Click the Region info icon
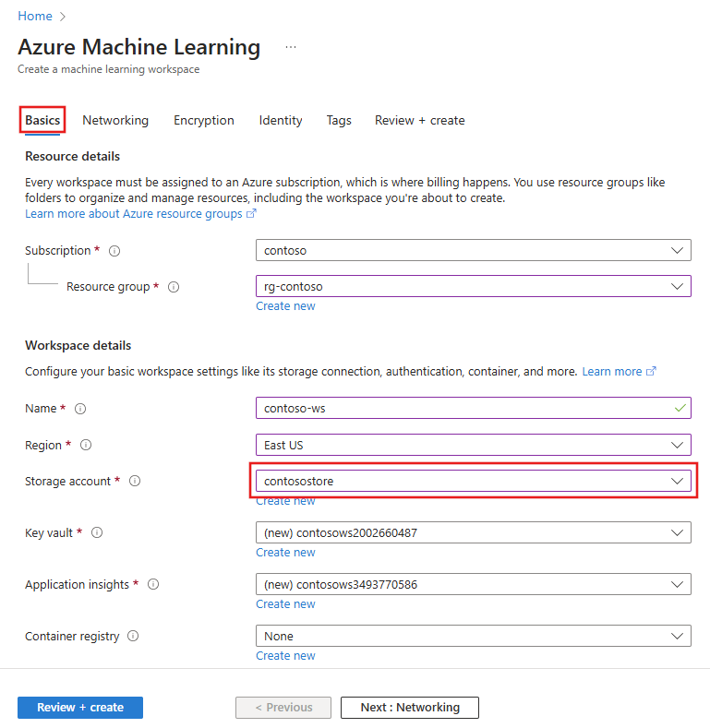710x728 pixels. pos(86,445)
